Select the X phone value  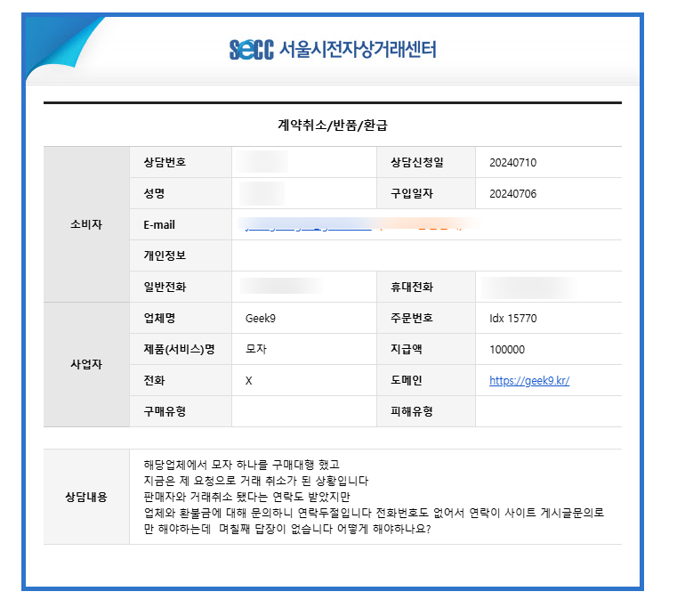249,381
